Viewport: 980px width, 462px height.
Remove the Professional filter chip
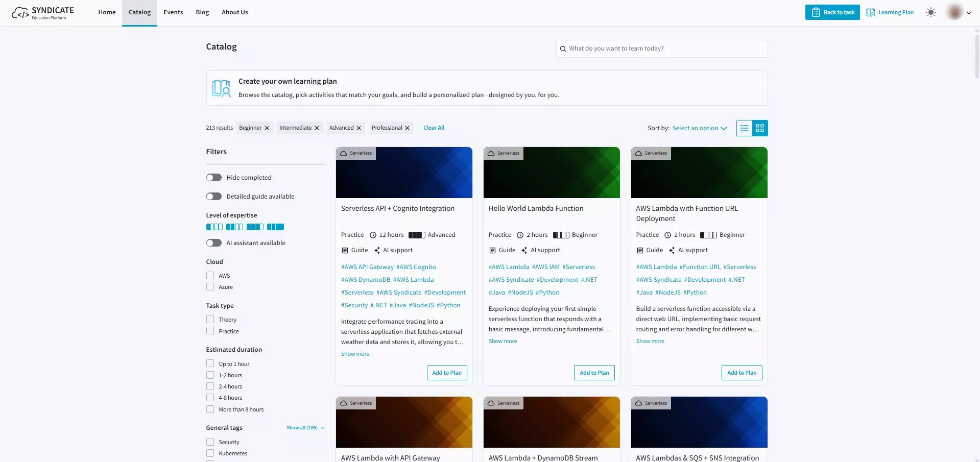point(407,128)
